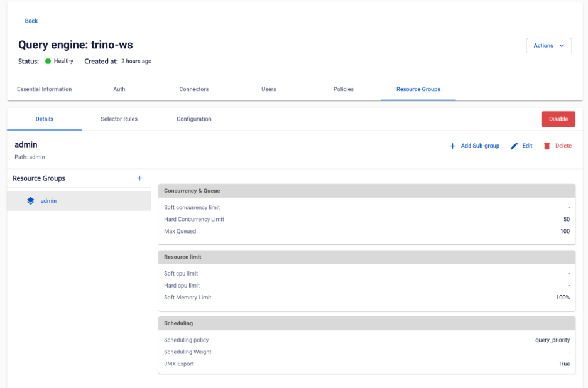
Task: Click the plus icon beside Resource Groups
Action: (139, 178)
